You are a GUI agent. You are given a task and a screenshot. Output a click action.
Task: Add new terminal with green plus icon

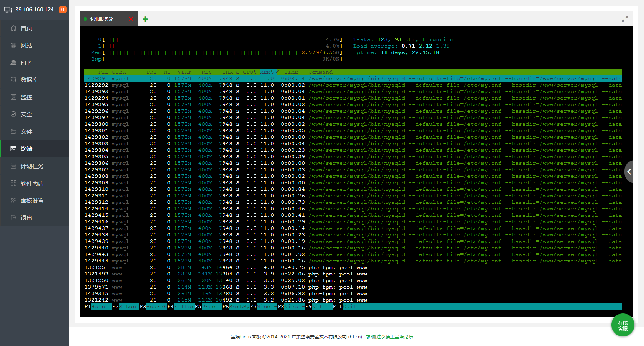coord(145,19)
